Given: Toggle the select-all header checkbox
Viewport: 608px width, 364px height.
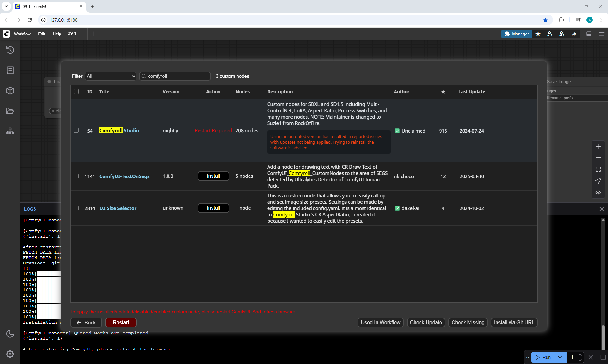Looking at the screenshot, I should (76, 92).
